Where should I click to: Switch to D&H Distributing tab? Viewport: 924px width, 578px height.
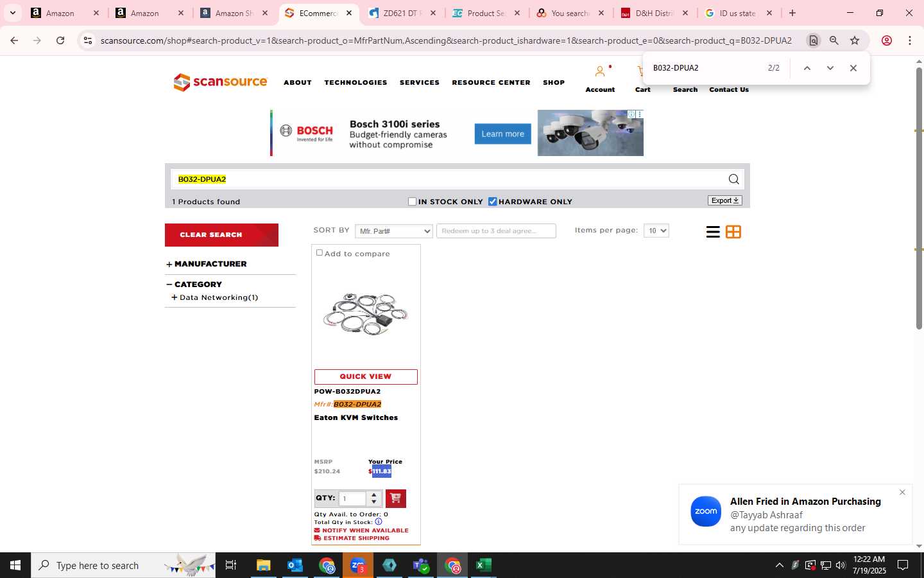(x=654, y=13)
